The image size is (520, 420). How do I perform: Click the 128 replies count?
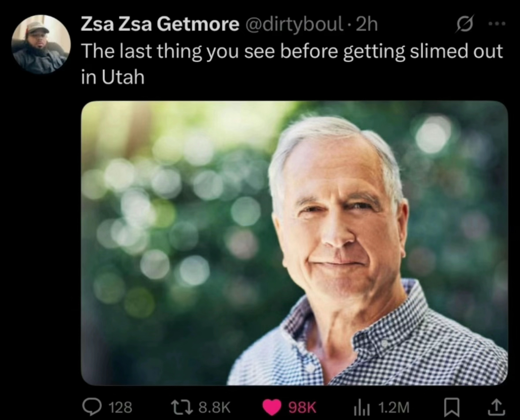(x=120, y=408)
